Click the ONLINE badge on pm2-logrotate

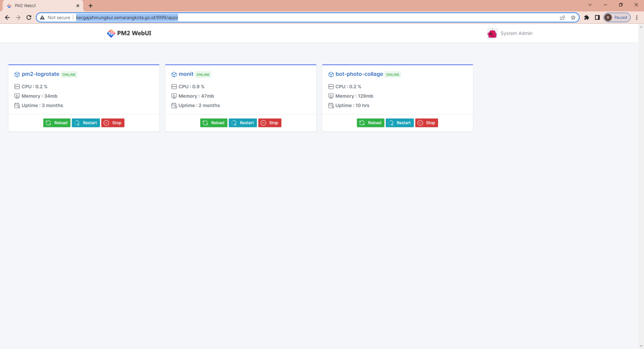69,75
